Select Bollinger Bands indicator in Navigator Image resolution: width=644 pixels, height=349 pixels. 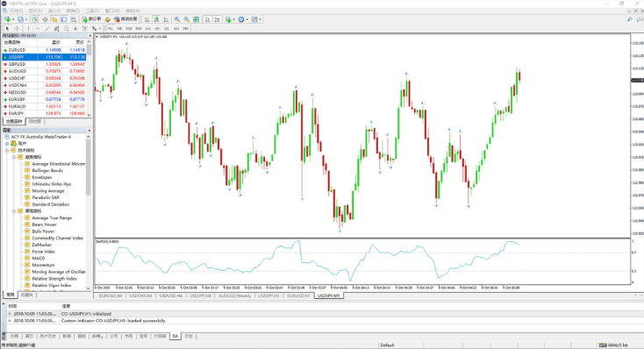[x=47, y=170]
